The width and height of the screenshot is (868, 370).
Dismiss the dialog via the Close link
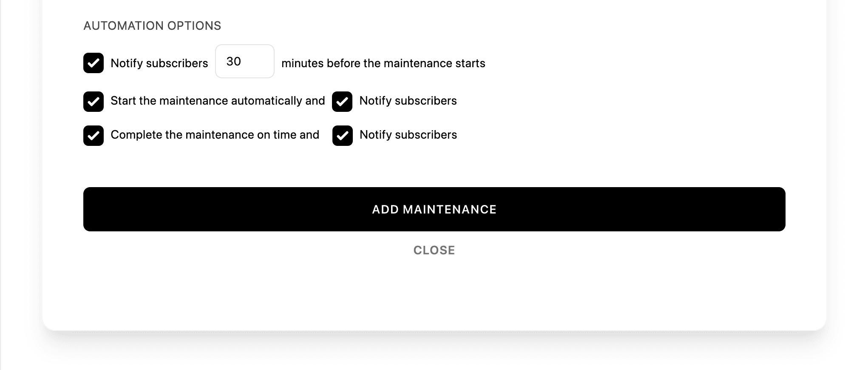434,250
